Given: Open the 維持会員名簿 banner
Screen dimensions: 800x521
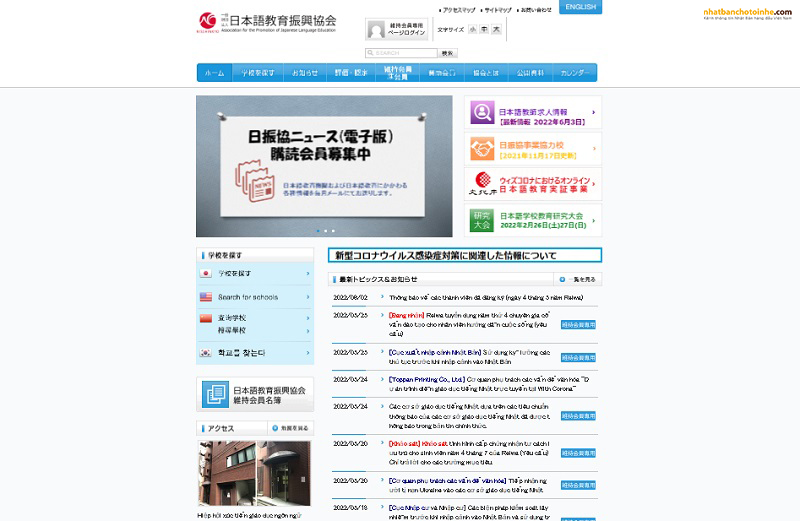Looking at the screenshot, I should 255,394.
